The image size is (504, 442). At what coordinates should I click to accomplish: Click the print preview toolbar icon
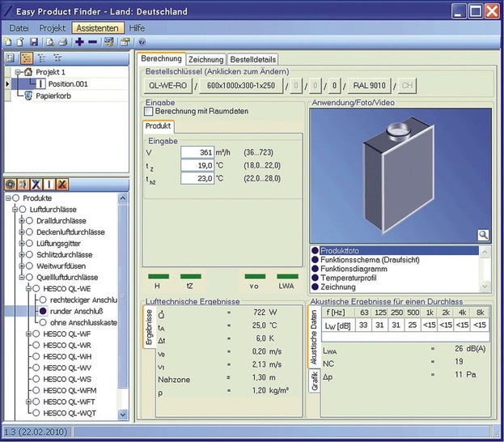[49, 41]
